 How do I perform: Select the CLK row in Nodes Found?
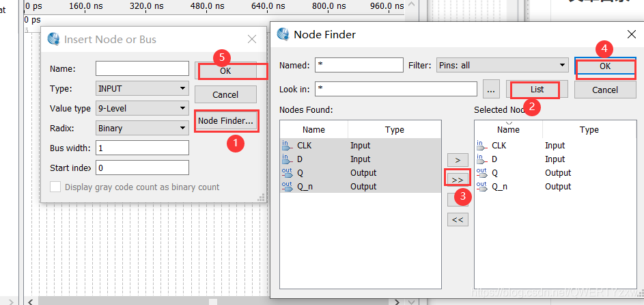pos(361,145)
